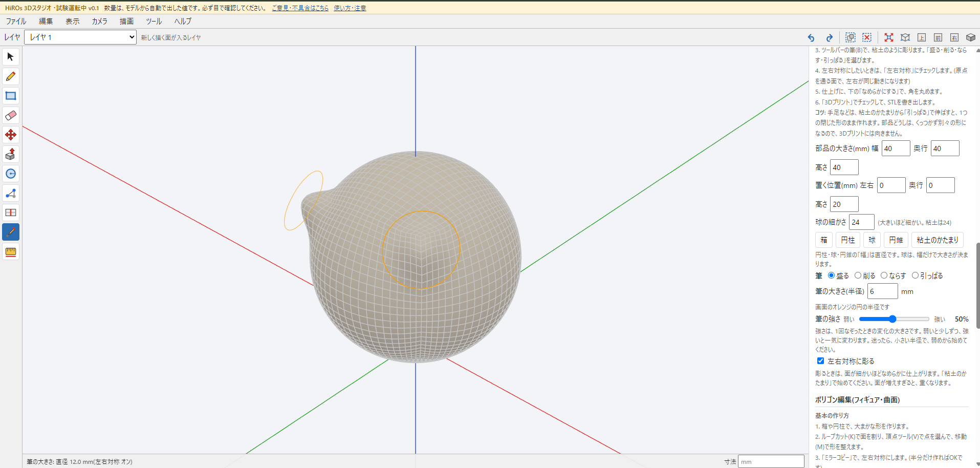Switch to front view (前) icon
Screen dimensions: 980x468
pos(938,37)
